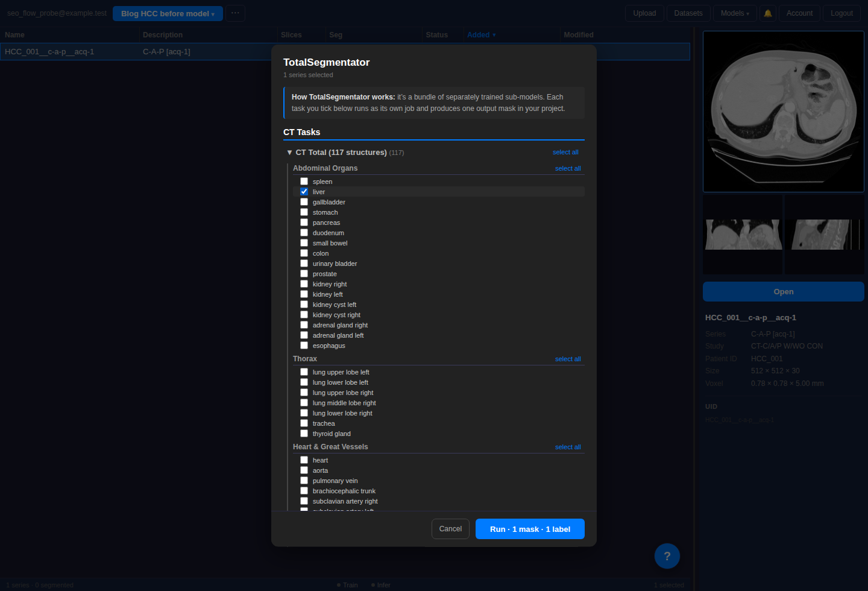868x591 pixels.
Task: Open the Account page
Action: [799, 13]
